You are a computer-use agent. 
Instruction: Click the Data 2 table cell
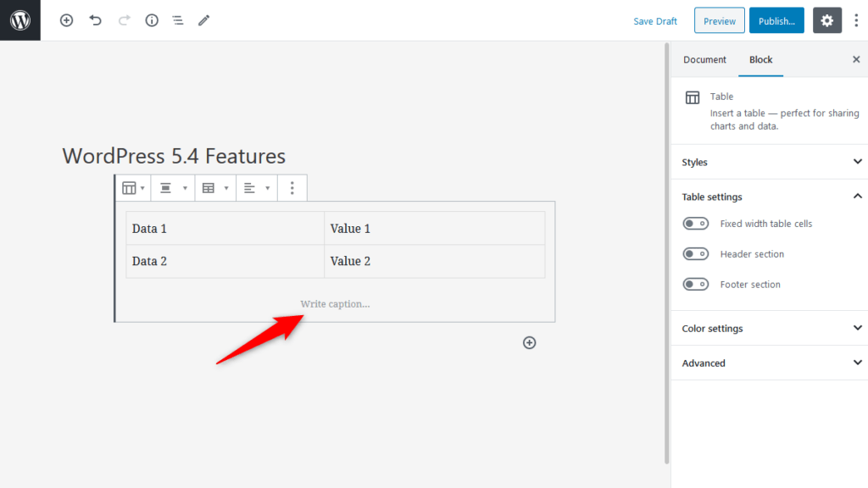click(x=225, y=261)
